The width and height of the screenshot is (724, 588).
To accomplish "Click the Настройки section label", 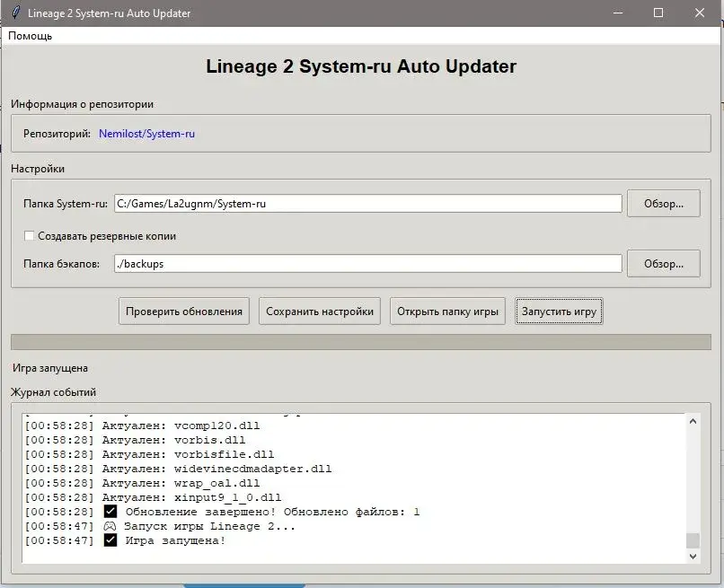I will pos(38,169).
